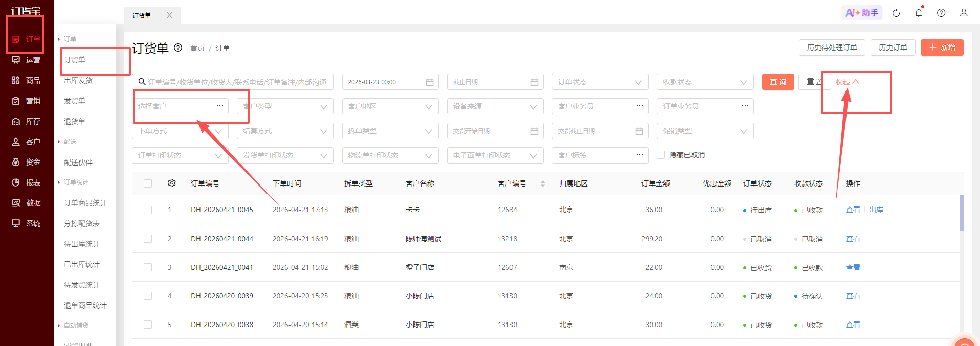
Task: Toggle 隐藏已取消 checkbox
Action: tap(661, 155)
